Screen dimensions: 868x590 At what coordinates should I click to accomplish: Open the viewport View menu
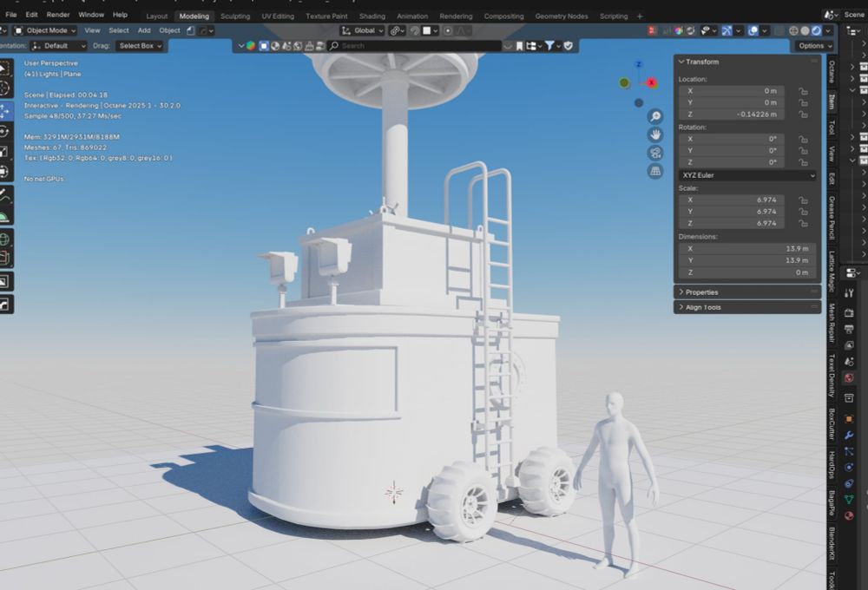(x=92, y=30)
